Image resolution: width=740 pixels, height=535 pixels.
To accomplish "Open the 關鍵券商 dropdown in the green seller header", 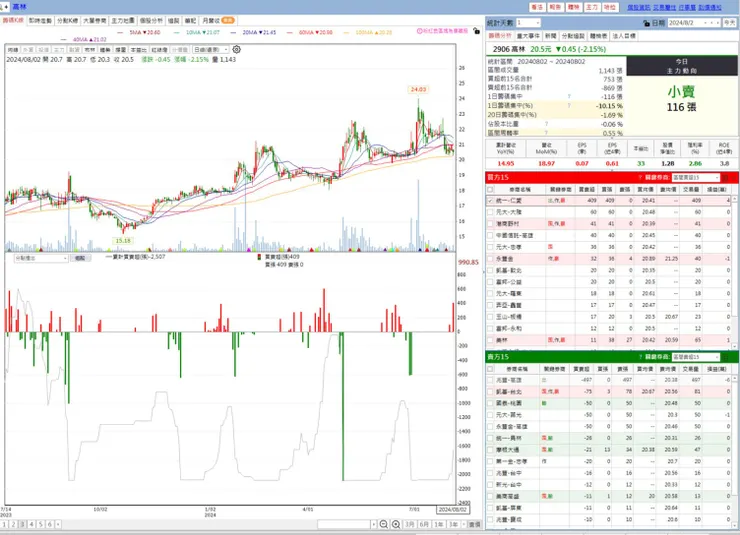I will 696,357.
